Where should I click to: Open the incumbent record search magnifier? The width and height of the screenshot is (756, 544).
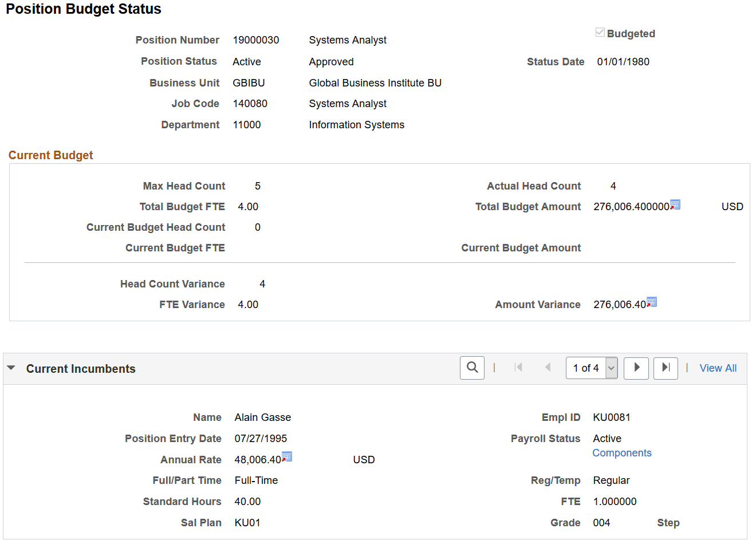point(472,368)
